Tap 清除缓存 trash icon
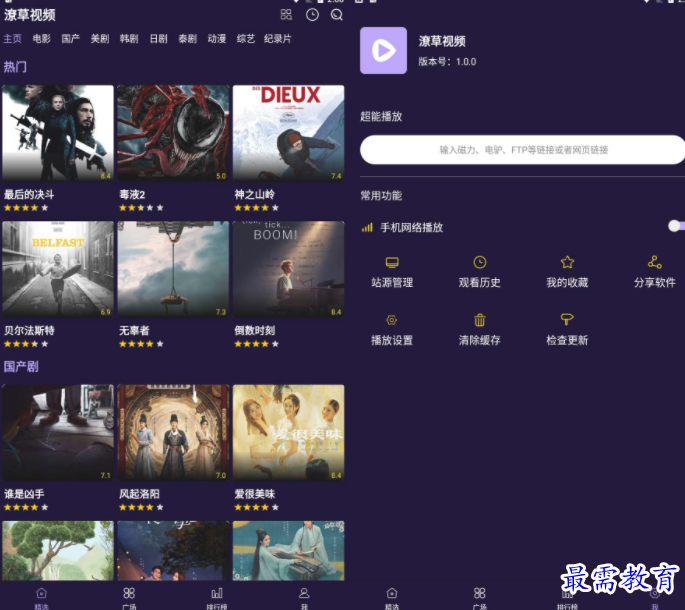 click(x=480, y=320)
